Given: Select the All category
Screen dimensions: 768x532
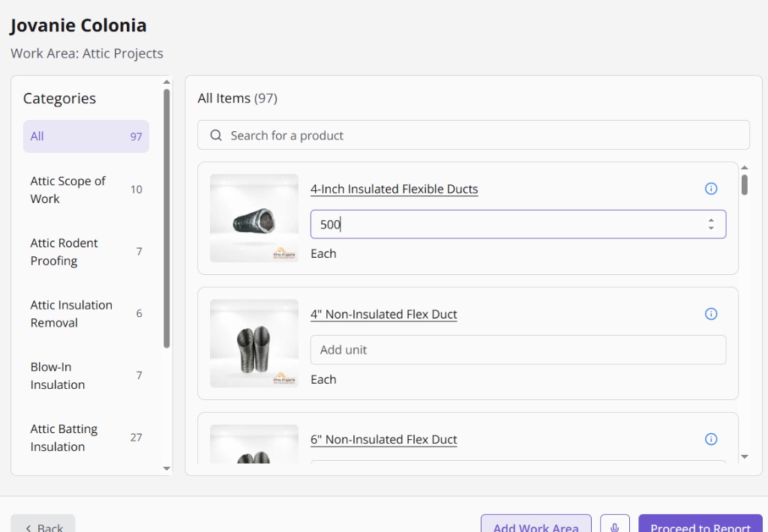Looking at the screenshot, I should (86, 136).
